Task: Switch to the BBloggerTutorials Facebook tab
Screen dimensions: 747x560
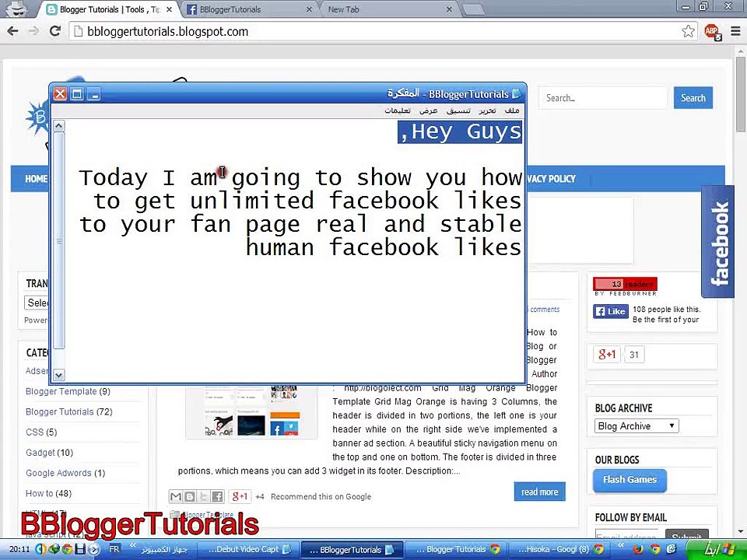Action: (249, 9)
